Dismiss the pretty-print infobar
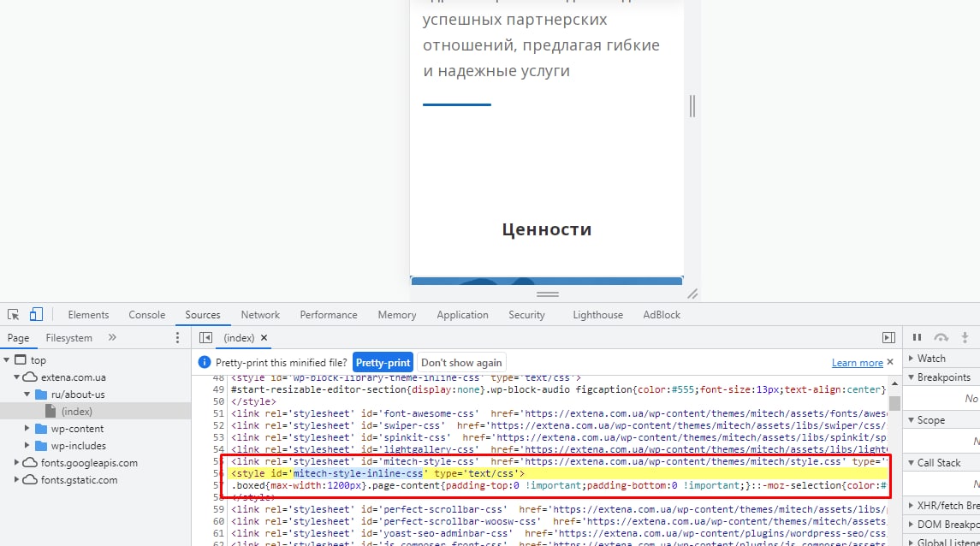This screenshot has width=980, height=546. click(890, 362)
